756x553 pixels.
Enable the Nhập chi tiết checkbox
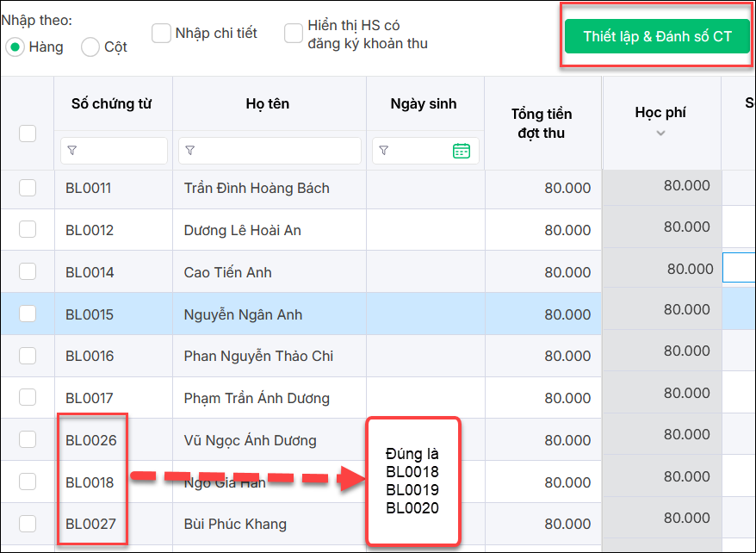[x=161, y=34]
